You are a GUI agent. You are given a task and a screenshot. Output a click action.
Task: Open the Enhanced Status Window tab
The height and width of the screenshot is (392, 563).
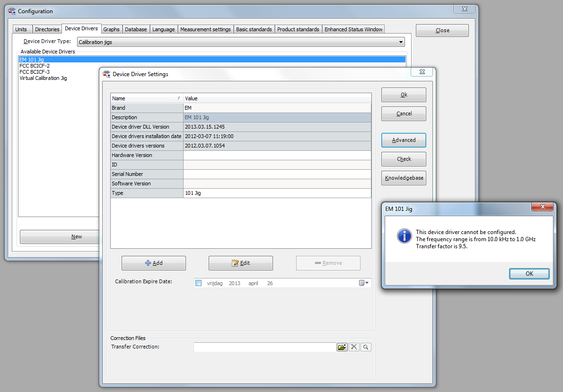pos(353,29)
